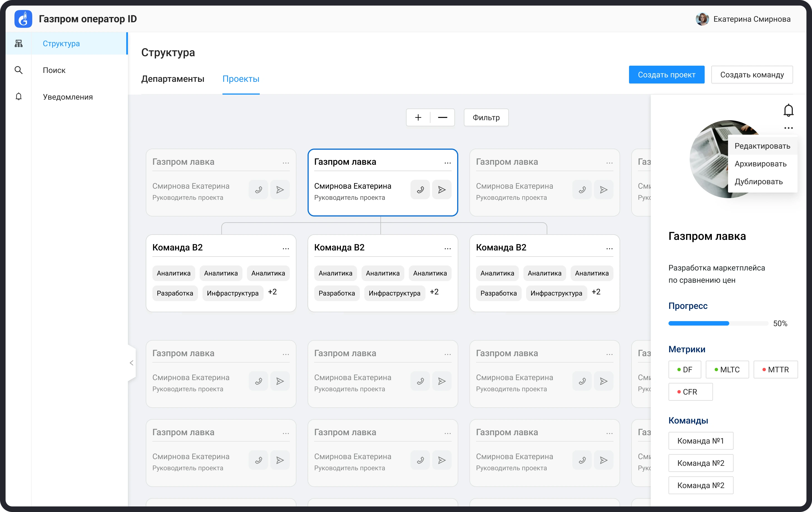This screenshot has width=812, height=512.
Task: Click the 50% progress bar
Action: coord(718,323)
